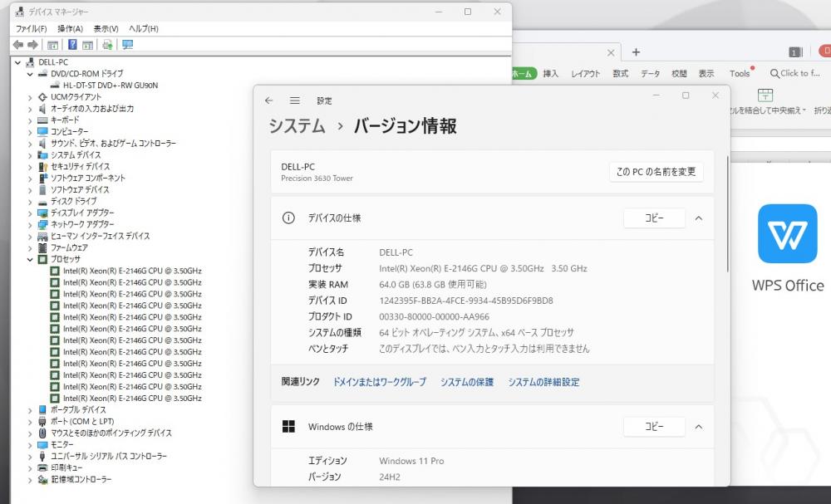831x504 pixels.
Task: Expand the UCMクライアント node
Action: (x=30, y=97)
